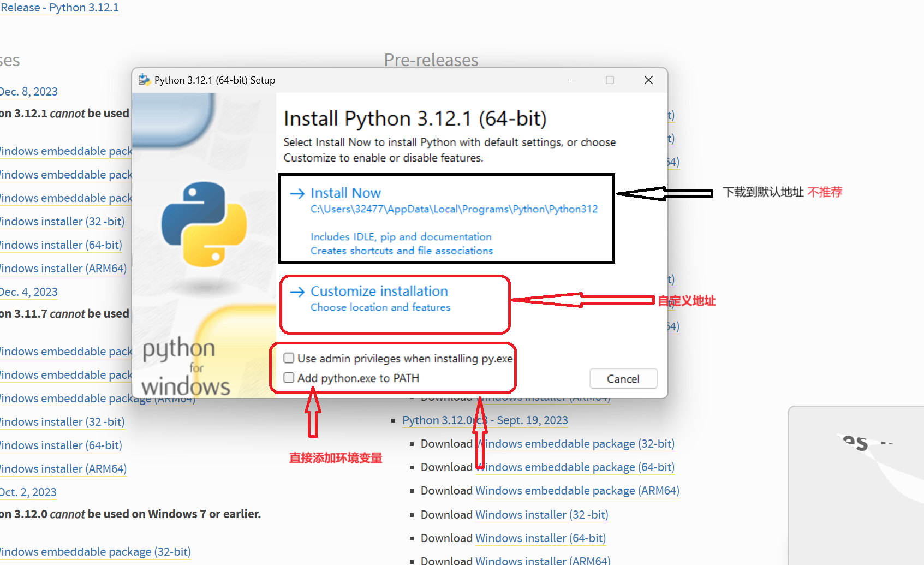The width and height of the screenshot is (924, 565).
Task: Click Install Now option
Action: point(446,218)
